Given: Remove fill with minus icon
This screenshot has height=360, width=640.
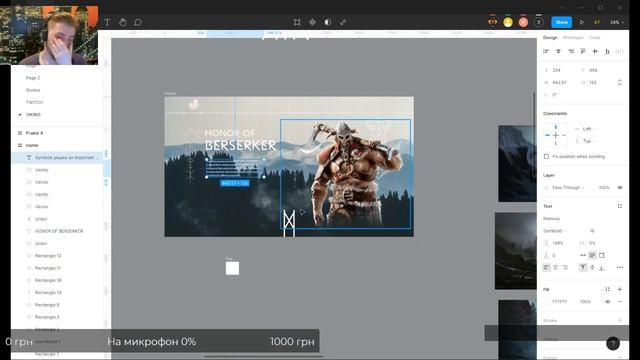Looking at the screenshot, I should tap(620, 302).
